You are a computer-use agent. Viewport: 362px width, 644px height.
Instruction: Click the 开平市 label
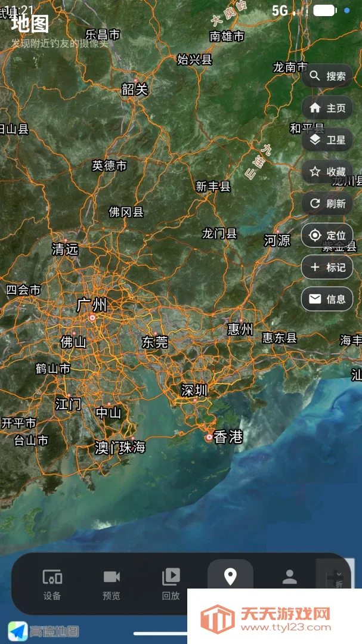[x=18, y=423]
